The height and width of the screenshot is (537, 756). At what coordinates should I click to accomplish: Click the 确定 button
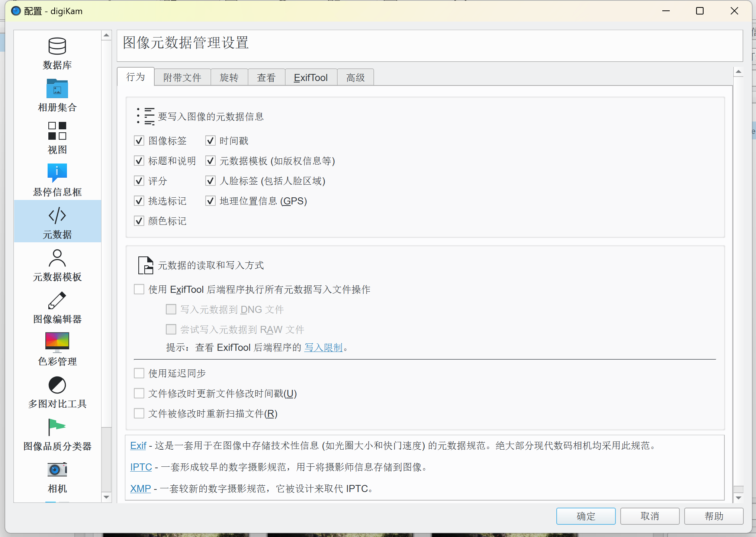586,516
